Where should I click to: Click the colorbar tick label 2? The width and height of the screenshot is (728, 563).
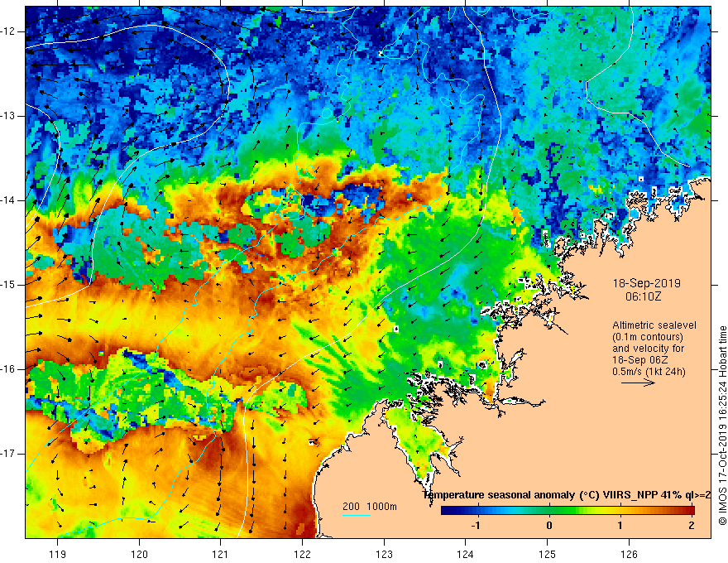click(692, 526)
